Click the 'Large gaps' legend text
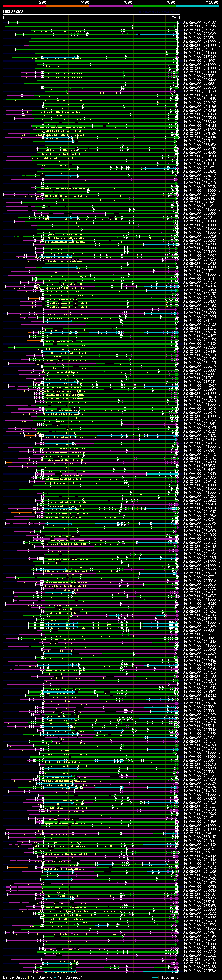222x980 pixels. (15, 977)
